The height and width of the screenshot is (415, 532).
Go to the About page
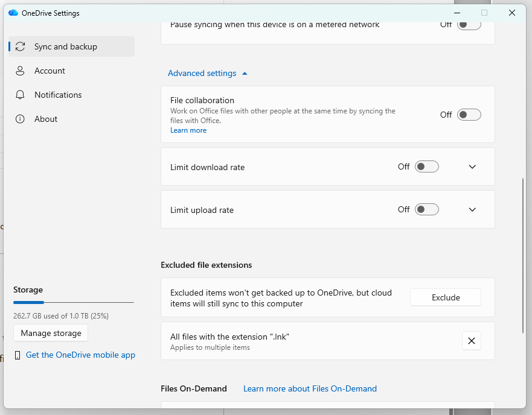point(72,119)
